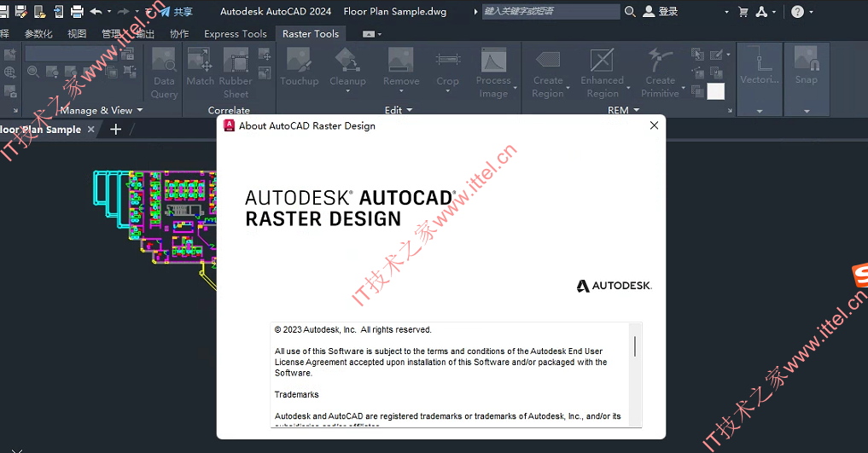868x453 pixels.
Task: Click the search keyword input field
Action: 551,11
